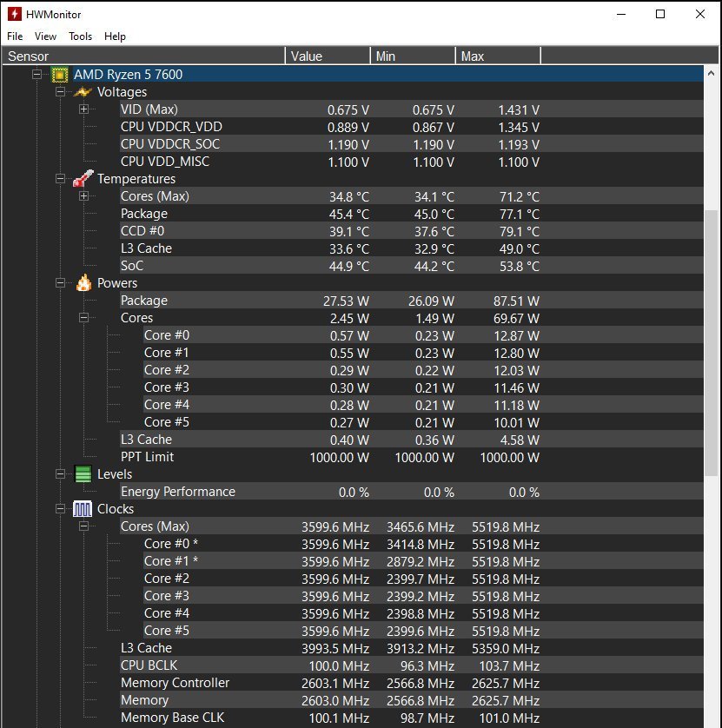Open the View menu
Screen dimensions: 722x728
(x=45, y=36)
